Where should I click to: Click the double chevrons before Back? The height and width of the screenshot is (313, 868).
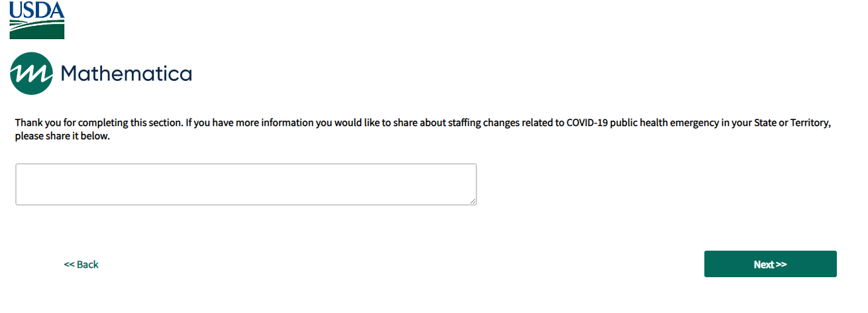point(69,265)
